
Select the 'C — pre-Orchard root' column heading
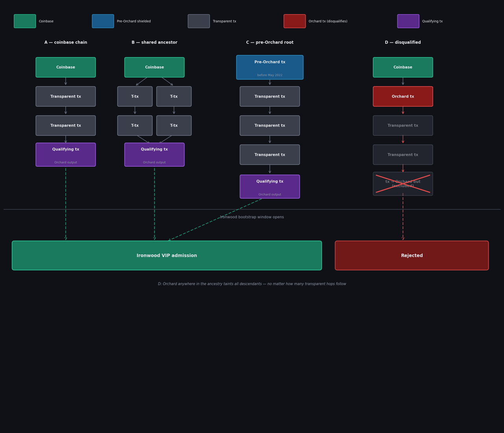[270, 43]
